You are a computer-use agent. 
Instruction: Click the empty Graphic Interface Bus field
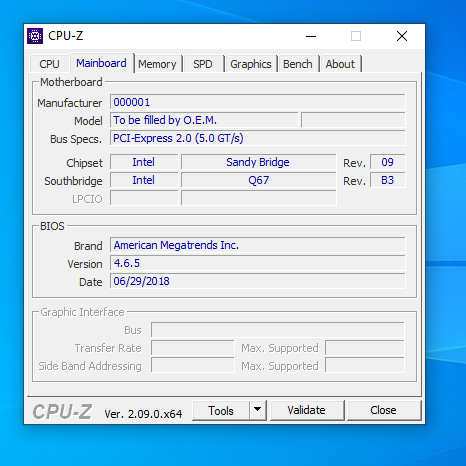pos(278,330)
